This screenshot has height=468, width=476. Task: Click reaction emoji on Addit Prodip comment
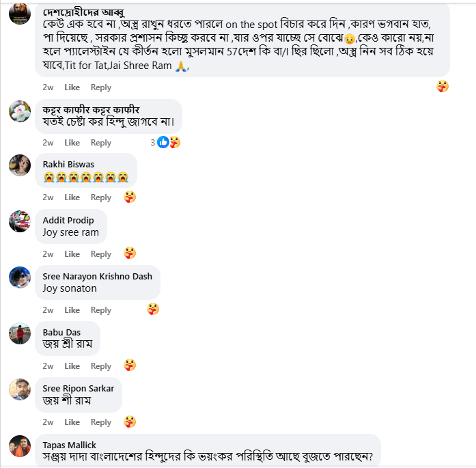pyautogui.click(x=130, y=253)
